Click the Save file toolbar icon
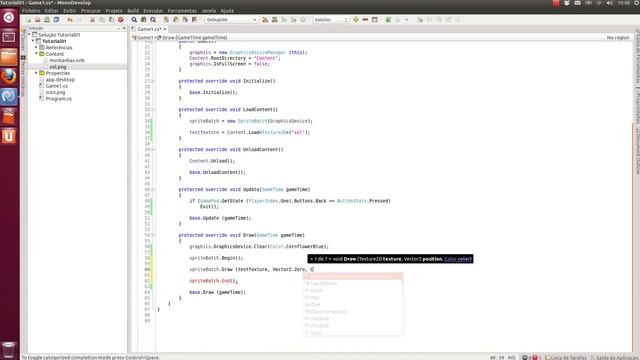The height and width of the screenshot is (360, 640). point(47,20)
